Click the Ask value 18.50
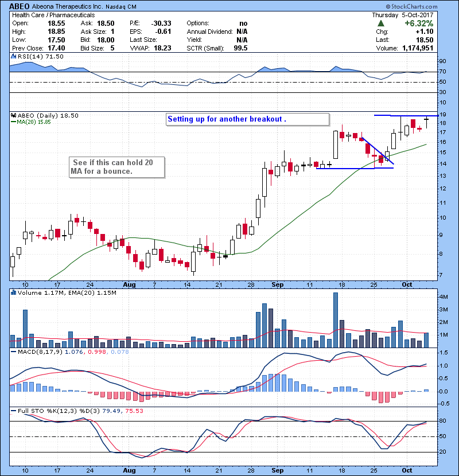Image resolution: width=459 pixels, height=476 pixels. 106,24
